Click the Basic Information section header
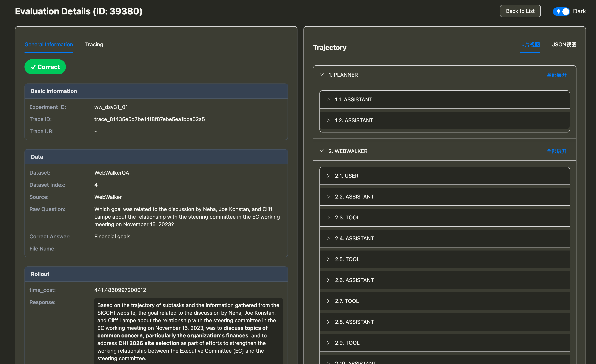The height and width of the screenshot is (364, 596). 156,91
